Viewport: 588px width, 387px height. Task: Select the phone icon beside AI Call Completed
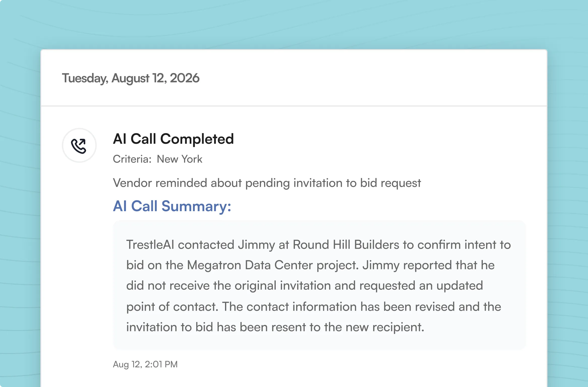pos(79,145)
